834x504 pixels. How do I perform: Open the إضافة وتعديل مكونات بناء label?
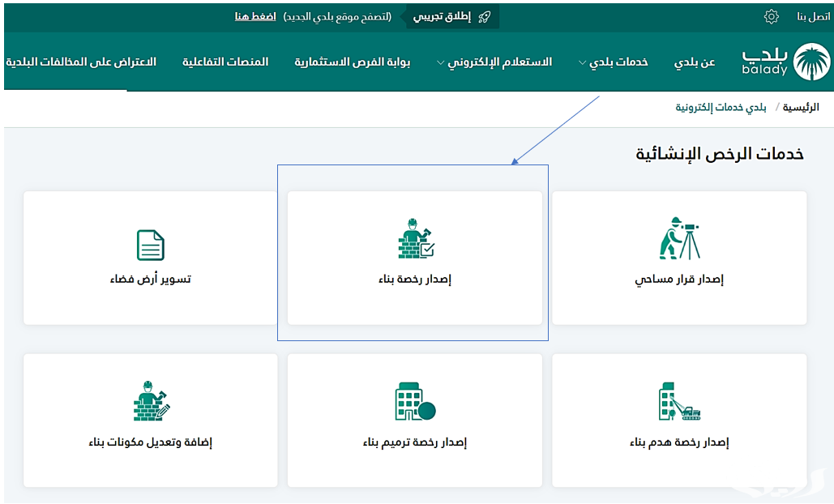point(151,442)
